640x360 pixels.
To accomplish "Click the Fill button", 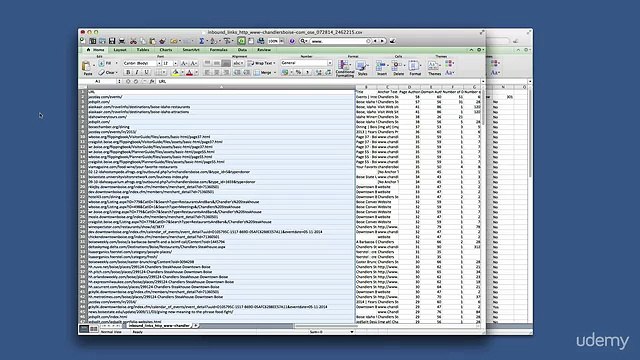I will pos(105,63).
